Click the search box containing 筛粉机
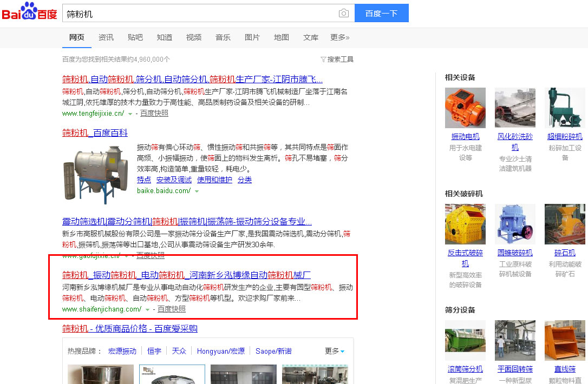Image resolution: width=588 pixels, height=384 pixels. click(x=200, y=14)
